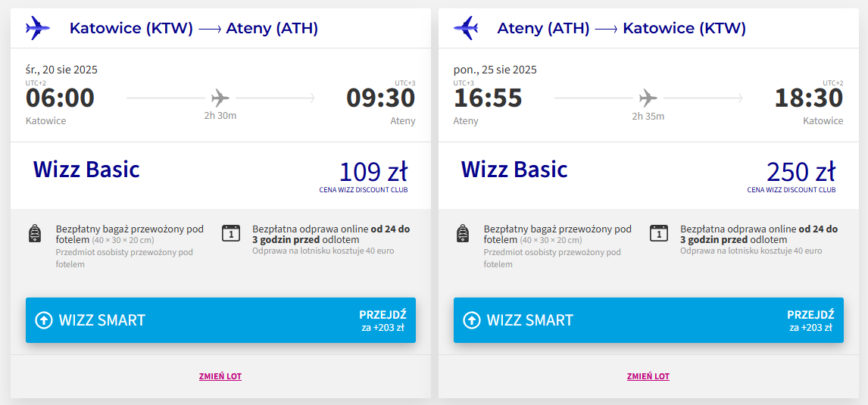The width and height of the screenshot is (868, 405).
Task: Click the return flight duration plane icon
Action: coord(648,98)
